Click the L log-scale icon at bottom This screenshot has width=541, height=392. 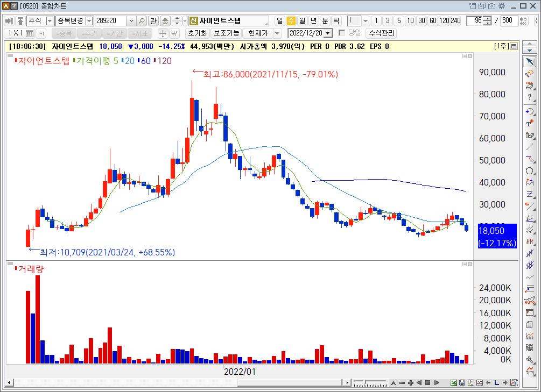pos(496,383)
